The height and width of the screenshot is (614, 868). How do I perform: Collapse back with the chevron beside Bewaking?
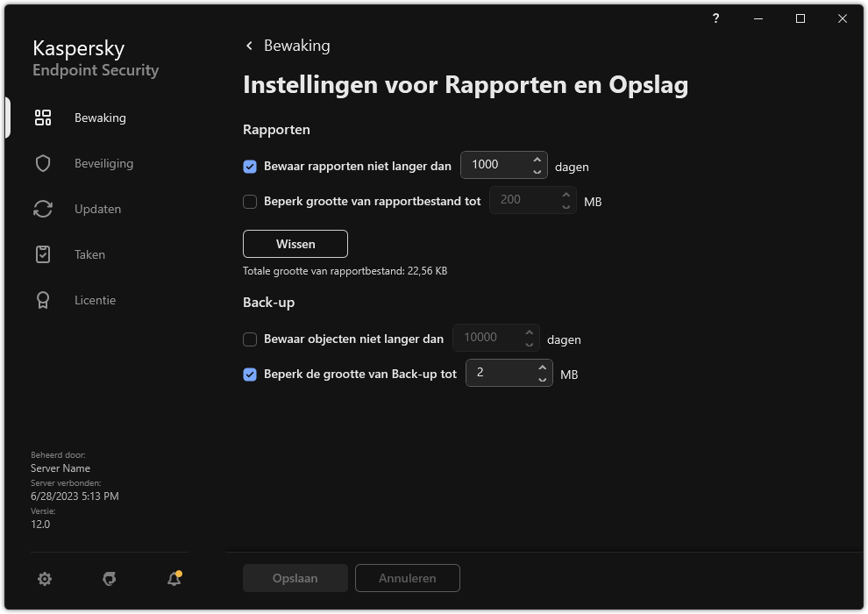point(248,45)
